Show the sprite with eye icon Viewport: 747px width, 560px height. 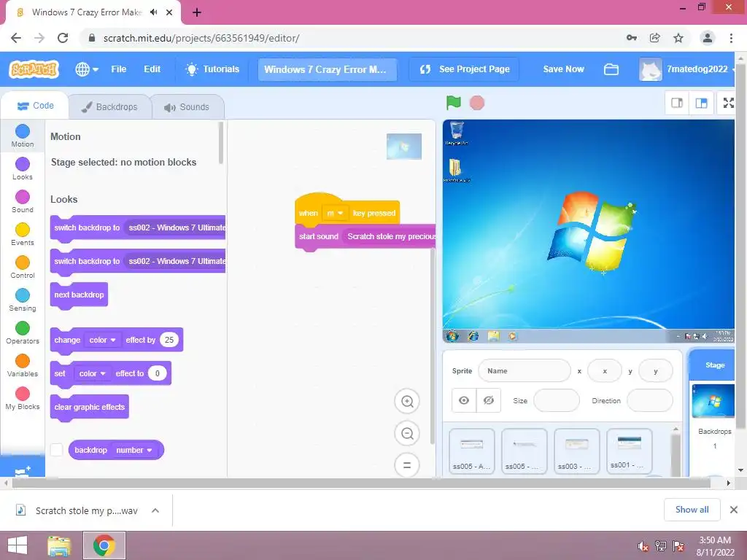tap(464, 400)
